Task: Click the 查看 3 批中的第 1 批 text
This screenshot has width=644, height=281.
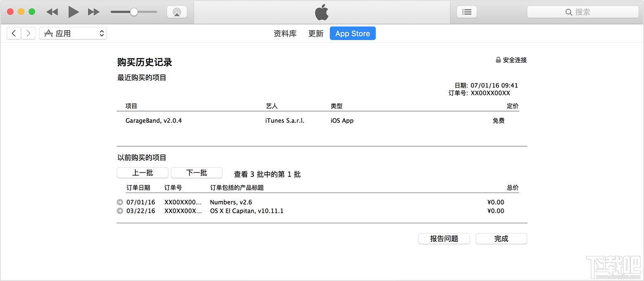Action: [x=268, y=174]
